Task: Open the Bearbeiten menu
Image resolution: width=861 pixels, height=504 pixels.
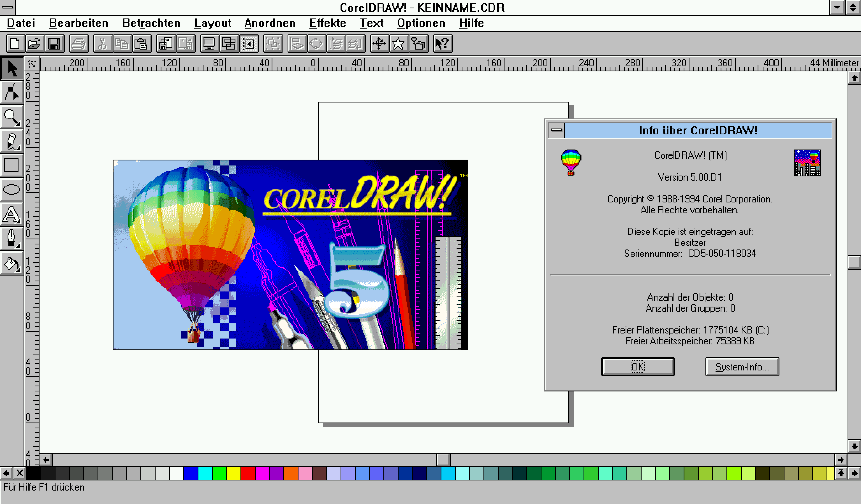Action: pyautogui.click(x=79, y=23)
